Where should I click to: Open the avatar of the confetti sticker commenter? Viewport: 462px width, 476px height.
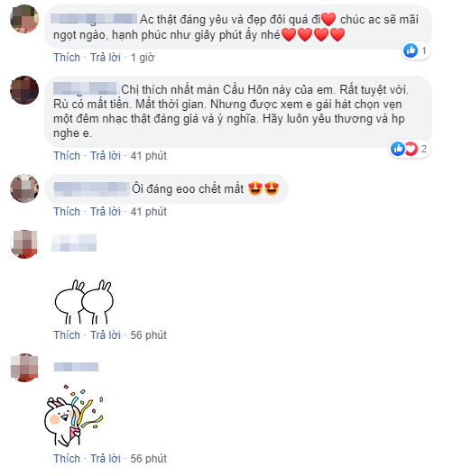click(x=24, y=368)
